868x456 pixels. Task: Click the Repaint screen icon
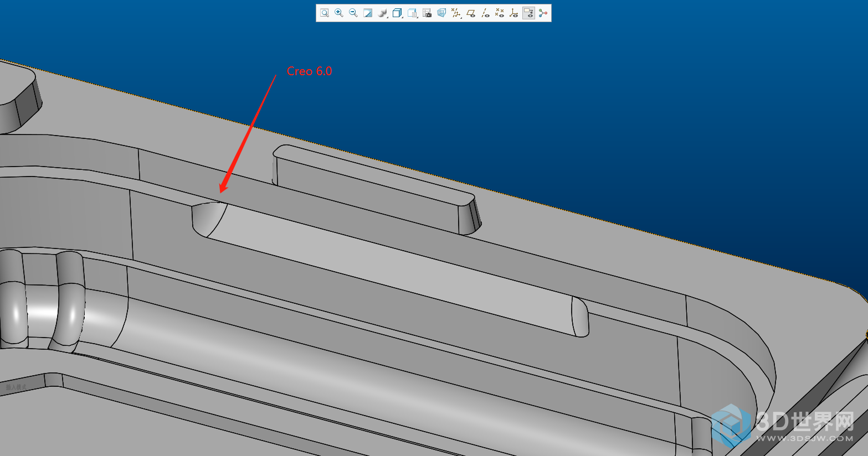[x=368, y=13]
